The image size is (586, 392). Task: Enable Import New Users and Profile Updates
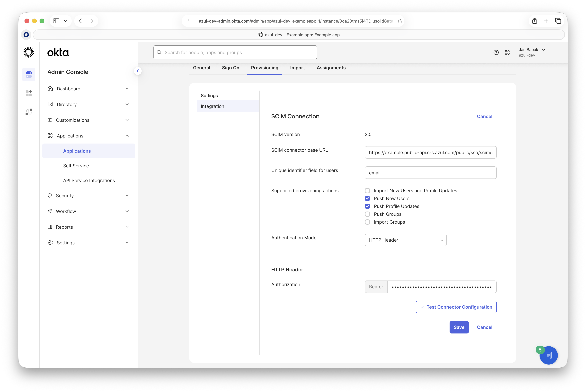click(367, 191)
